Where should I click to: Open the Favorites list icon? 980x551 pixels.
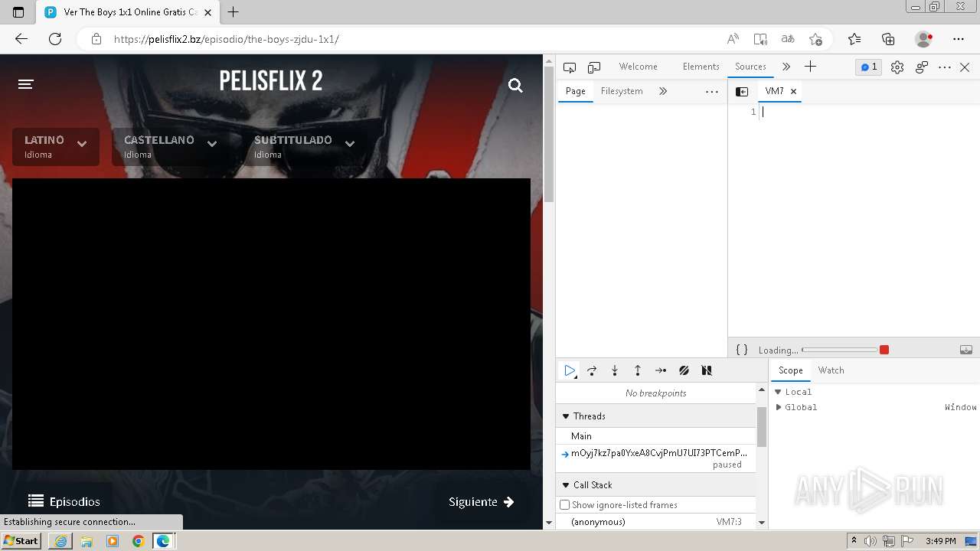(x=854, y=39)
